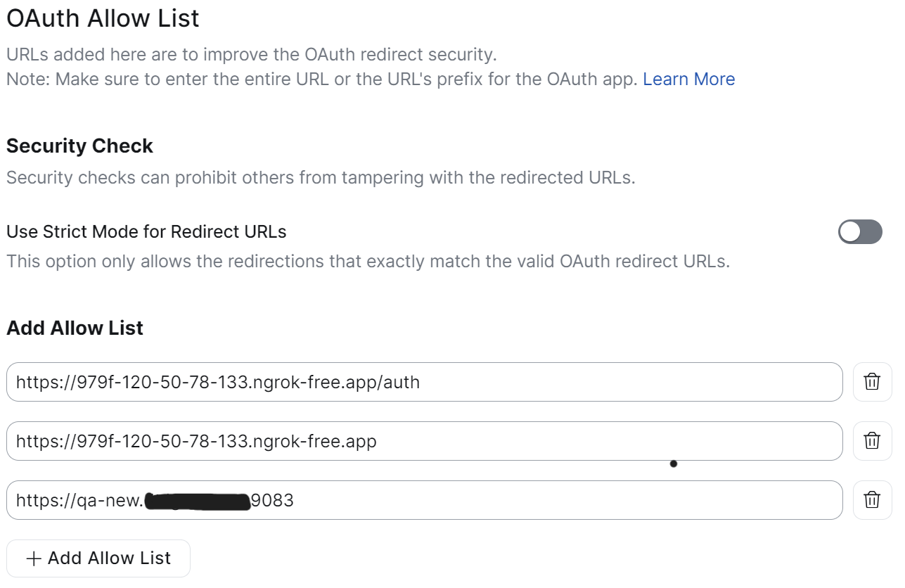Click the Security Check heading
This screenshot has height=588, width=905.
click(79, 146)
